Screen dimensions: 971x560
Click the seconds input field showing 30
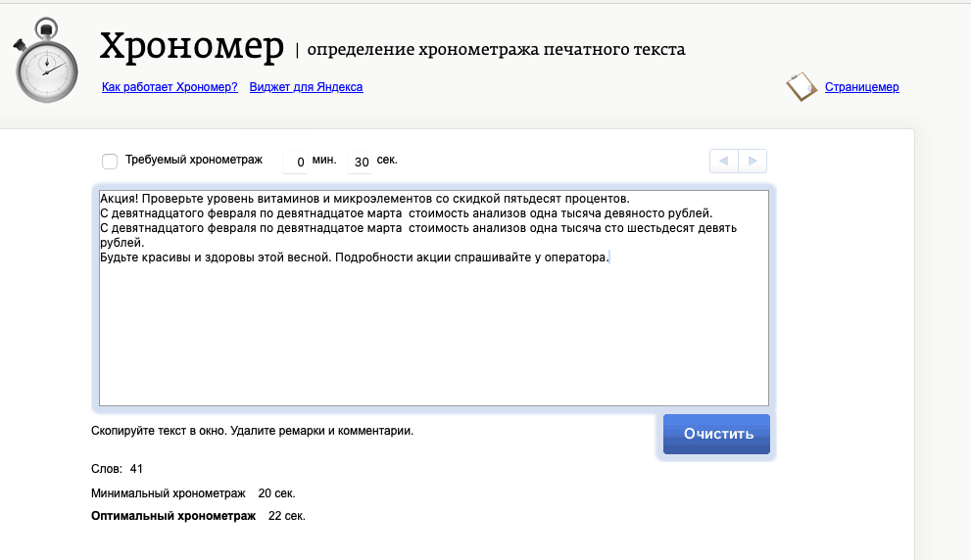coord(360,162)
